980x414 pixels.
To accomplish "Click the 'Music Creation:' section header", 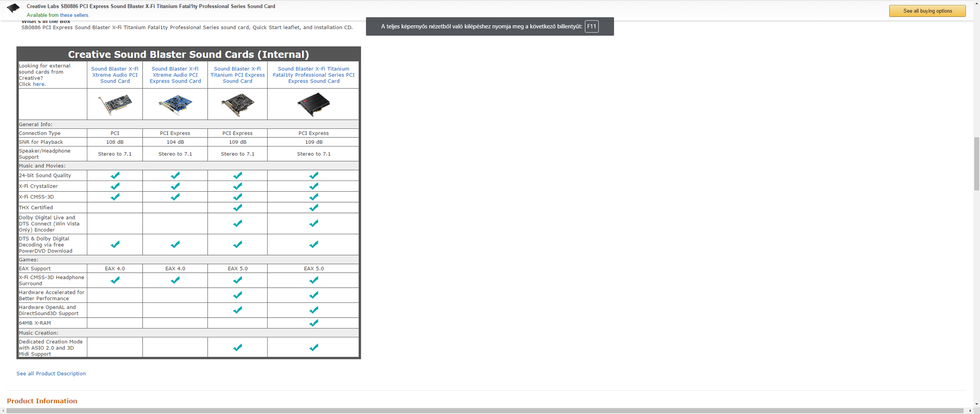I will coord(39,333).
